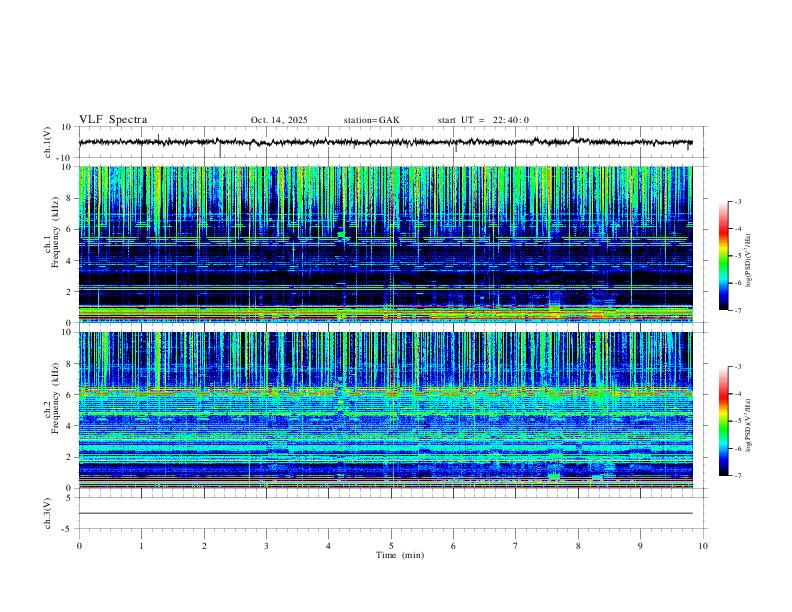Click the ch.1 color bar "log(PSD)" label
Screen dimensions: 792x612
(748, 260)
